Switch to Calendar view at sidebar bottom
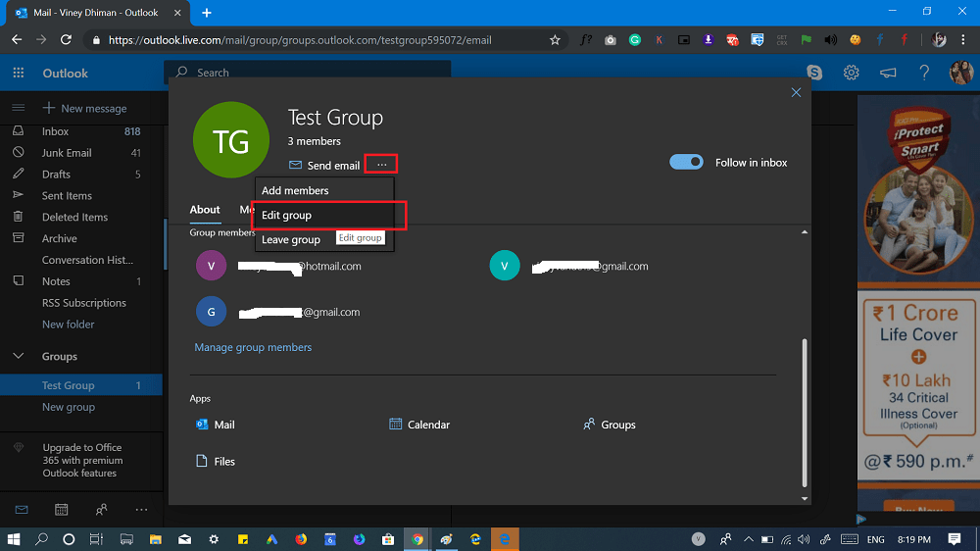The width and height of the screenshot is (980, 551). click(61, 510)
